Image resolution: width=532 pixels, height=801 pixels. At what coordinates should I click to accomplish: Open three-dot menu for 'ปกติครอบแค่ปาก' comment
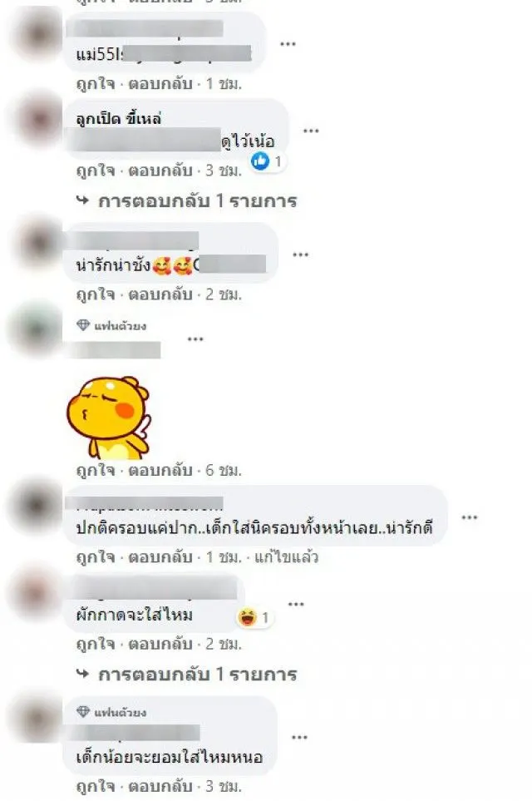click(469, 517)
